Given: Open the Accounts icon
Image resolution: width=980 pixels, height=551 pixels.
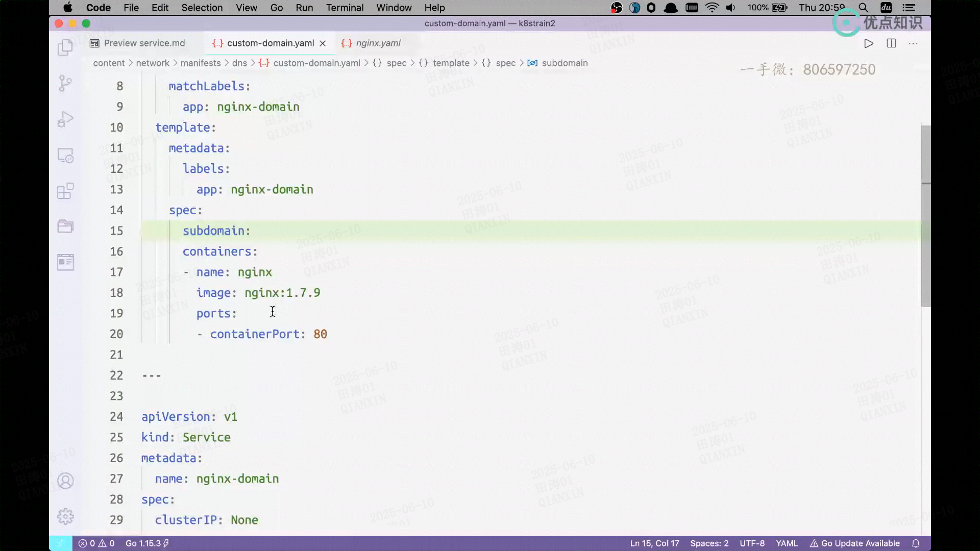Looking at the screenshot, I should [x=65, y=481].
